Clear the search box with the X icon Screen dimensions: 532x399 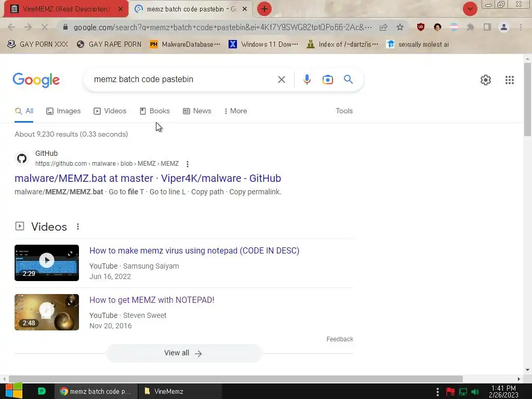tap(281, 79)
